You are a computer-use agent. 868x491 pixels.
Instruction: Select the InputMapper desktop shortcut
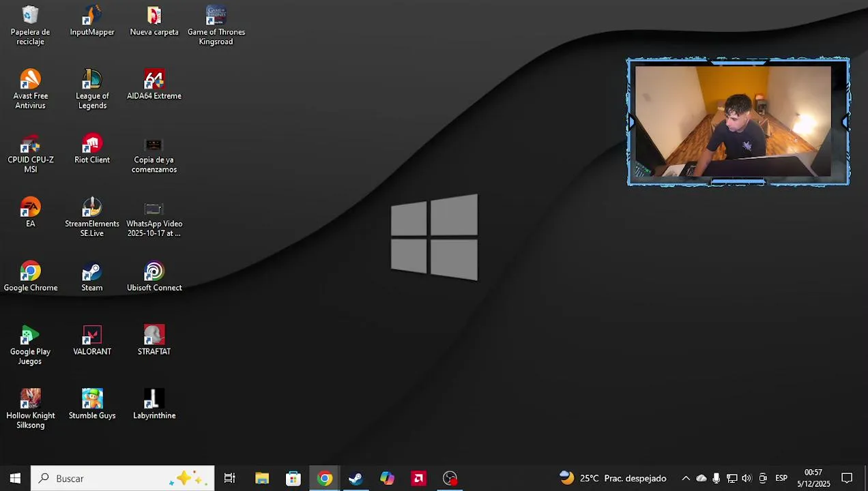[92, 20]
